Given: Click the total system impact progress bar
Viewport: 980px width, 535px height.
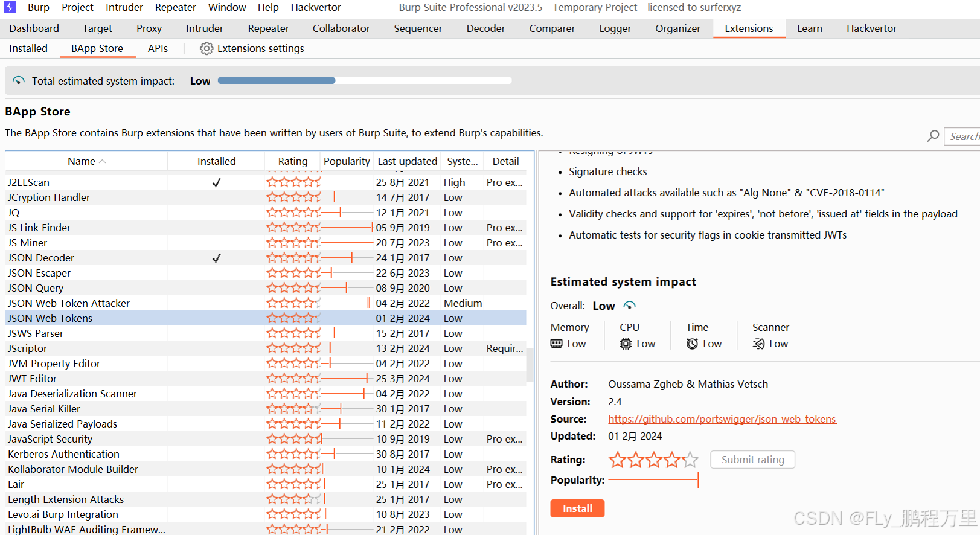Looking at the screenshot, I should (365, 80).
